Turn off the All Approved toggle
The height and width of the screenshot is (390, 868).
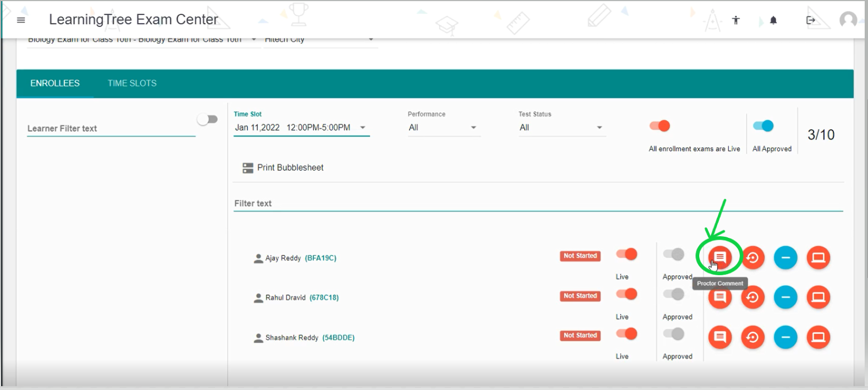763,126
